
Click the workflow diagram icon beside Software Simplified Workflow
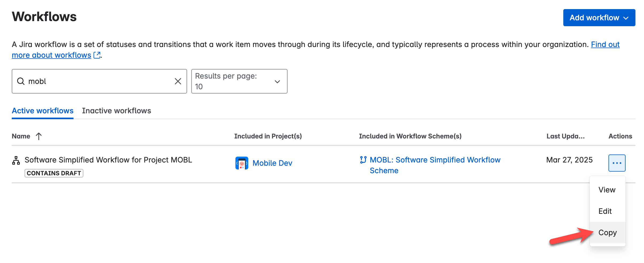[x=16, y=160]
